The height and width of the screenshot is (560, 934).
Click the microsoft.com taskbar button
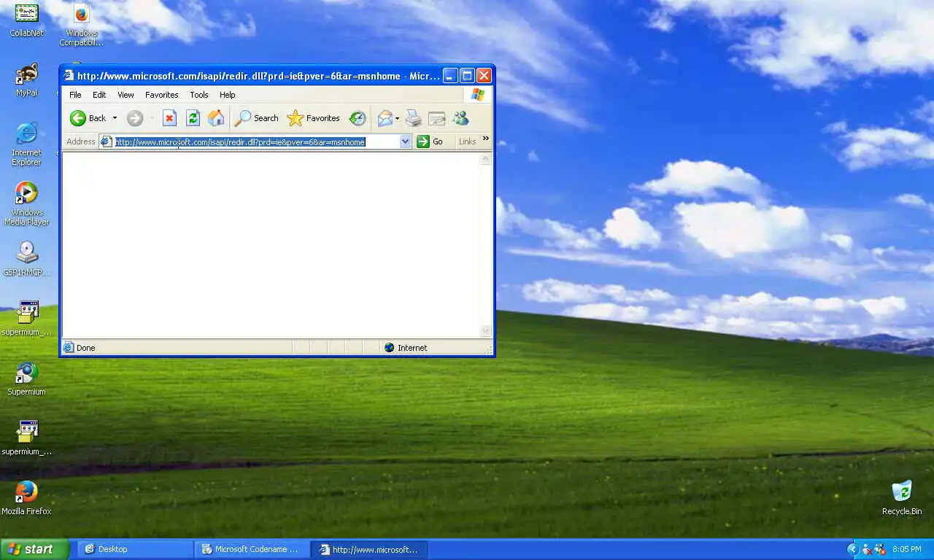pos(369,549)
